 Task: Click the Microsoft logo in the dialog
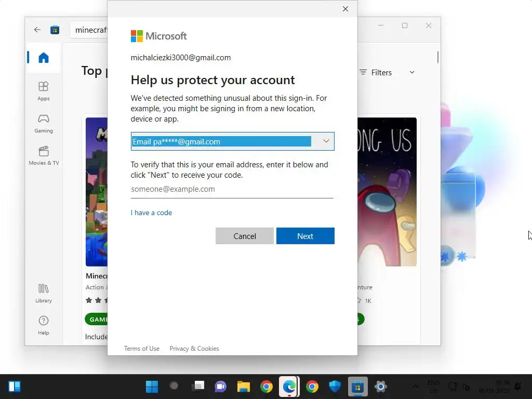(x=159, y=36)
